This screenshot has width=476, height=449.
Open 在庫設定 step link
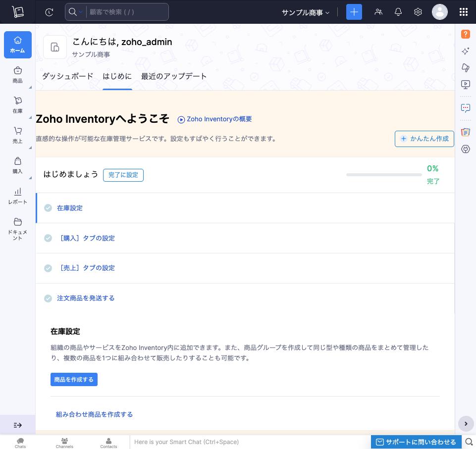point(70,208)
